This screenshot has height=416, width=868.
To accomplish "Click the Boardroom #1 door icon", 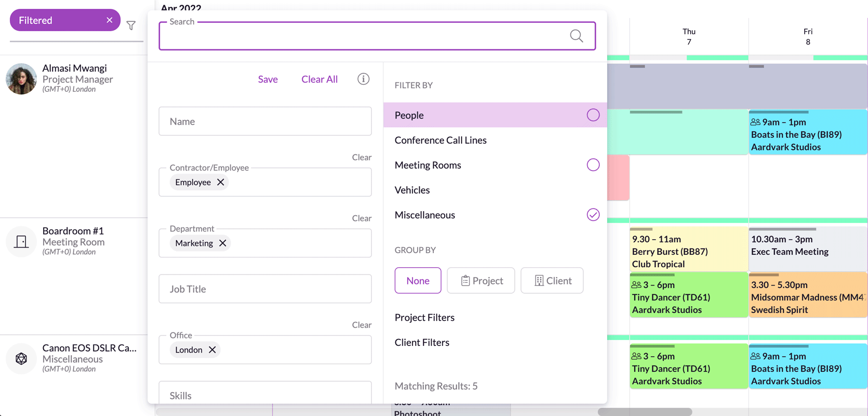I will point(21,241).
